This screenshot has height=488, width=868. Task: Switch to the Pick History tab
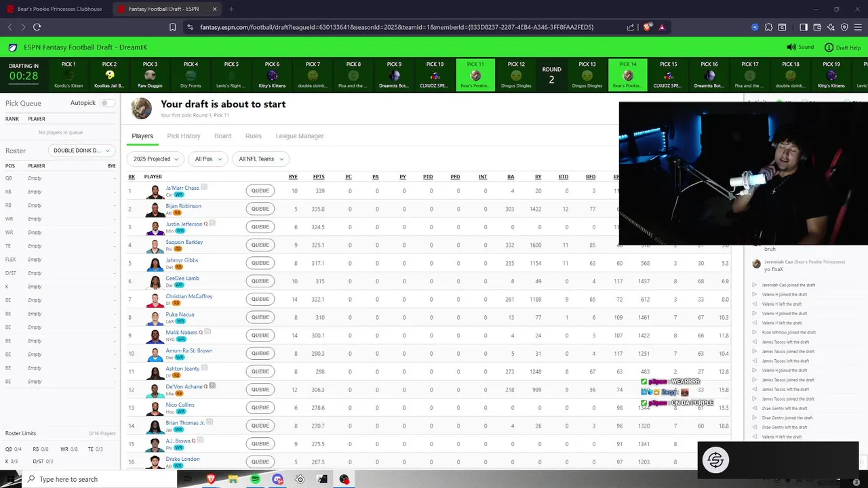click(184, 136)
